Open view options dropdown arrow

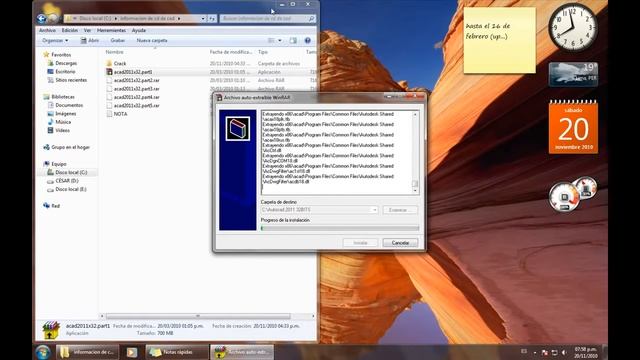pyautogui.click(x=280, y=40)
